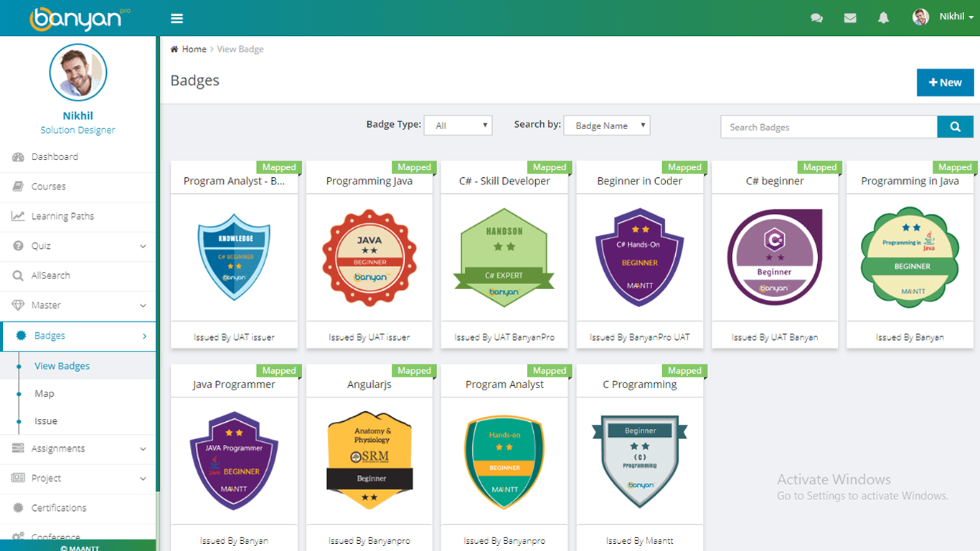Go to Learning Paths

click(x=77, y=216)
